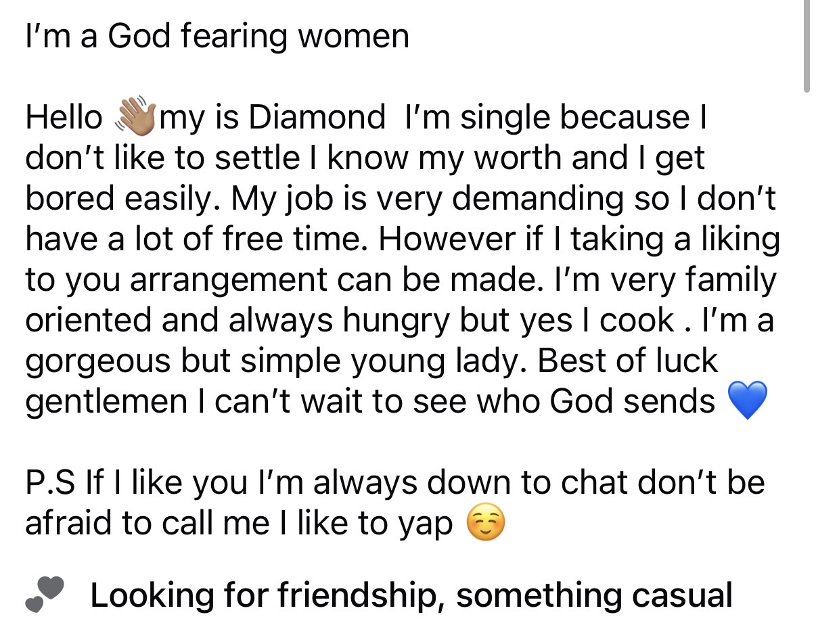The width and height of the screenshot is (816, 644).
Task: Click the phrase "God sends" before the heart
Action: coord(632,401)
